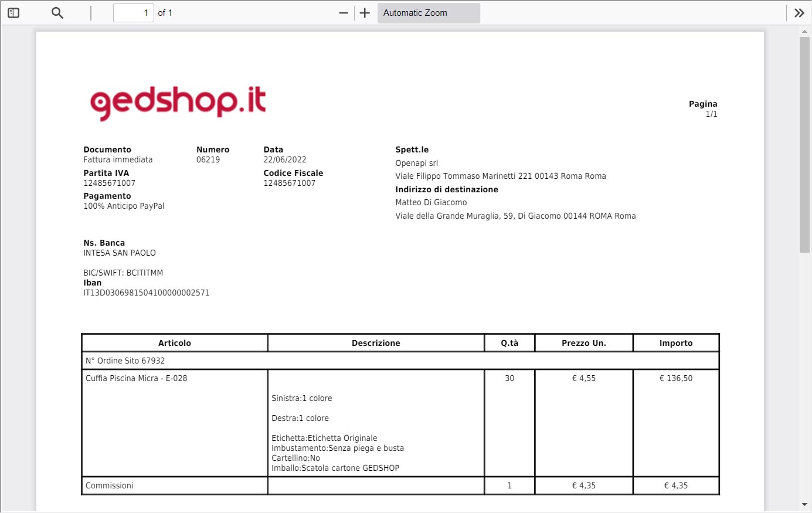This screenshot has height=513, width=812.
Task: Open the tools double-chevron menu
Action: click(799, 13)
